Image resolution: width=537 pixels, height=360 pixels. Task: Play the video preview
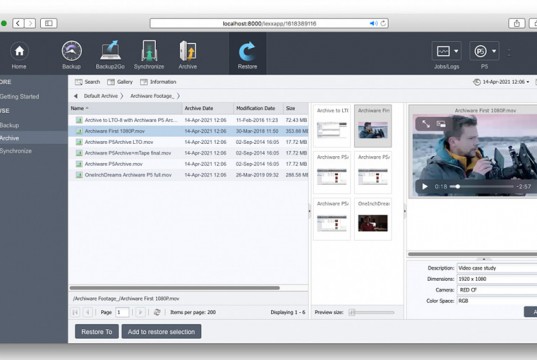click(x=425, y=187)
